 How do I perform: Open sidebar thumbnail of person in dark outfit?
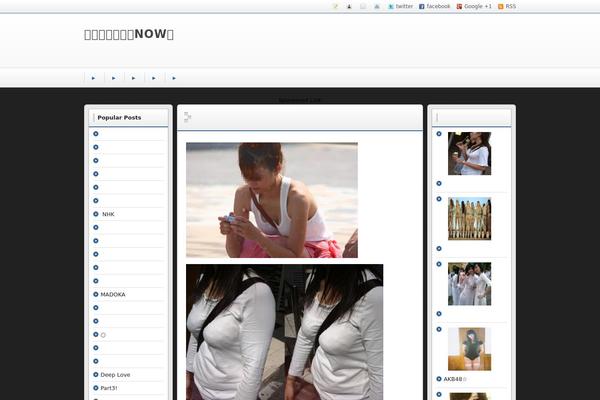tap(469, 349)
